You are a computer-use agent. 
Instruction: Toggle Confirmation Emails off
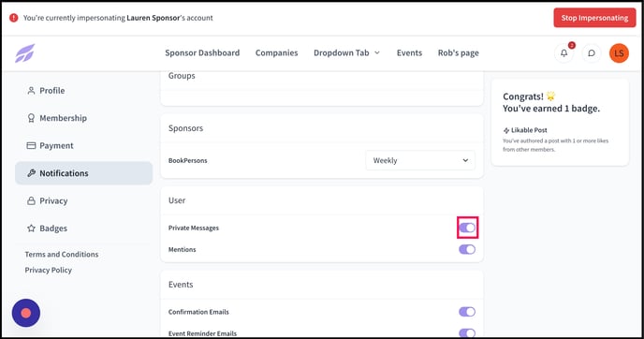click(467, 312)
